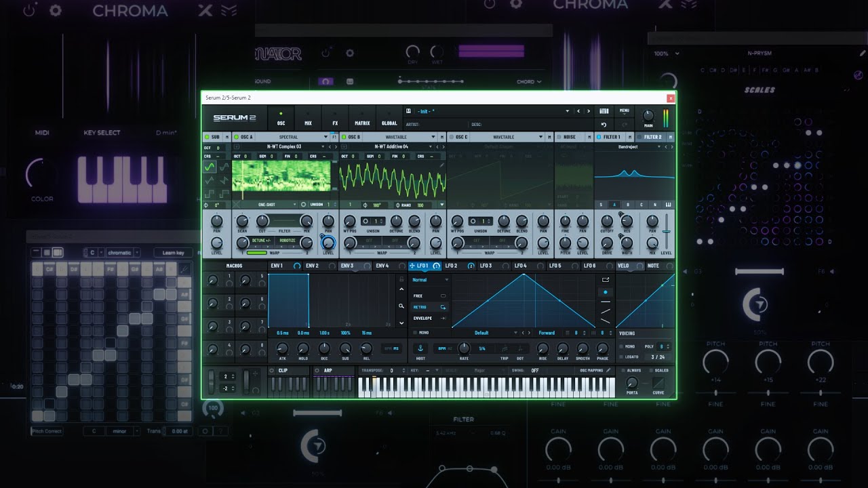Toggle OSC A on/off light
Image resolution: width=868 pixels, height=488 pixels.
[x=236, y=137]
